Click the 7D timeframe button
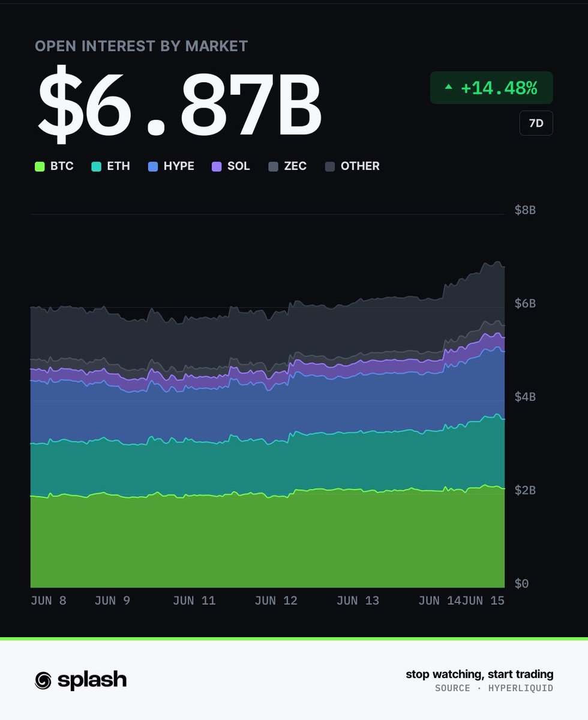Screen dimensions: 588x720 pyautogui.click(x=536, y=123)
